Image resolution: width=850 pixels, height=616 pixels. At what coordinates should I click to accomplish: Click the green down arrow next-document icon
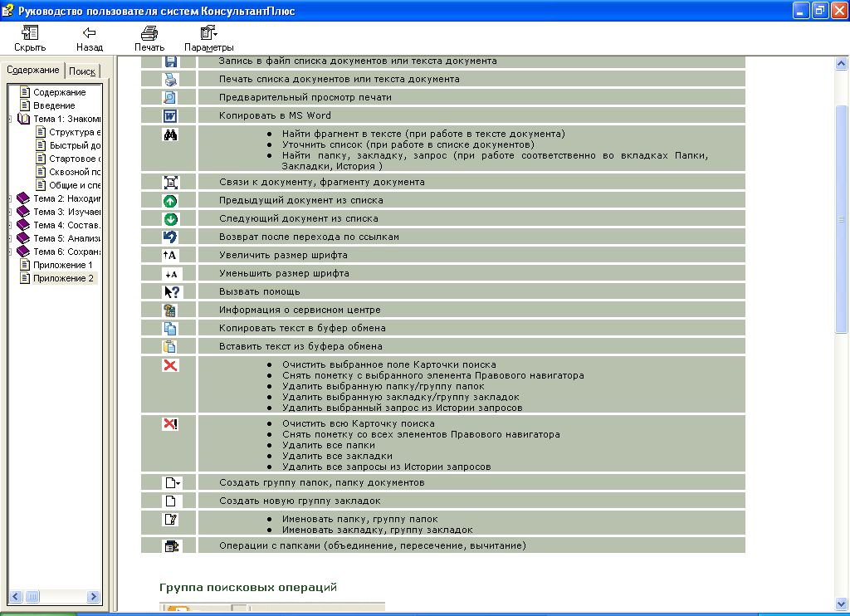170,219
